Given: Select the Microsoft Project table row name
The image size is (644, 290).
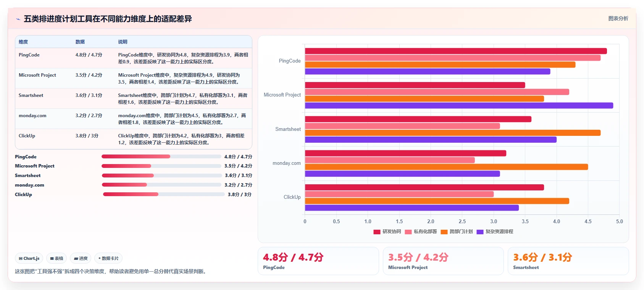Looking at the screenshot, I should [37, 75].
